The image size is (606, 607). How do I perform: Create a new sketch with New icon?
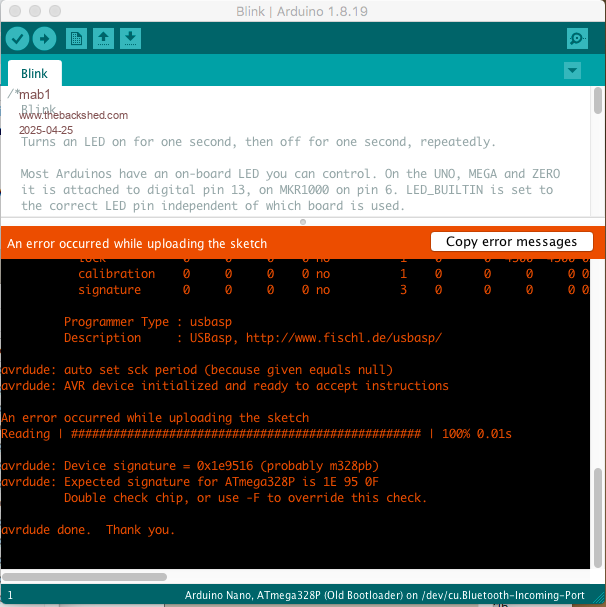pos(76,39)
